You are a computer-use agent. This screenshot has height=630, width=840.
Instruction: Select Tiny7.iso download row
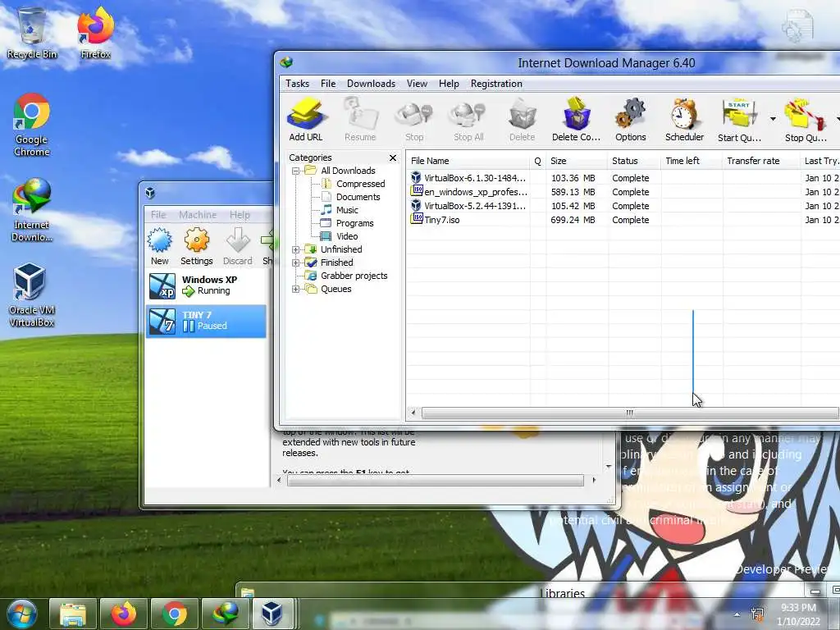pos(623,220)
